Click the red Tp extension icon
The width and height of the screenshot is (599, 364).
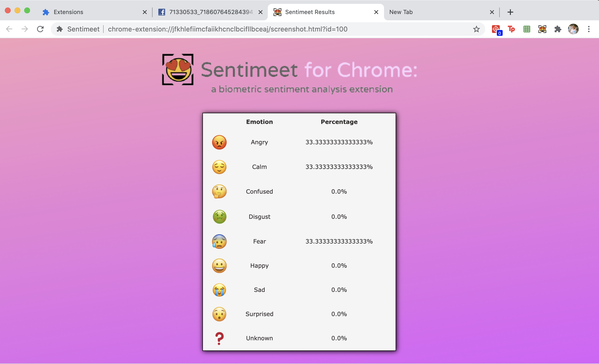click(511, 29)
